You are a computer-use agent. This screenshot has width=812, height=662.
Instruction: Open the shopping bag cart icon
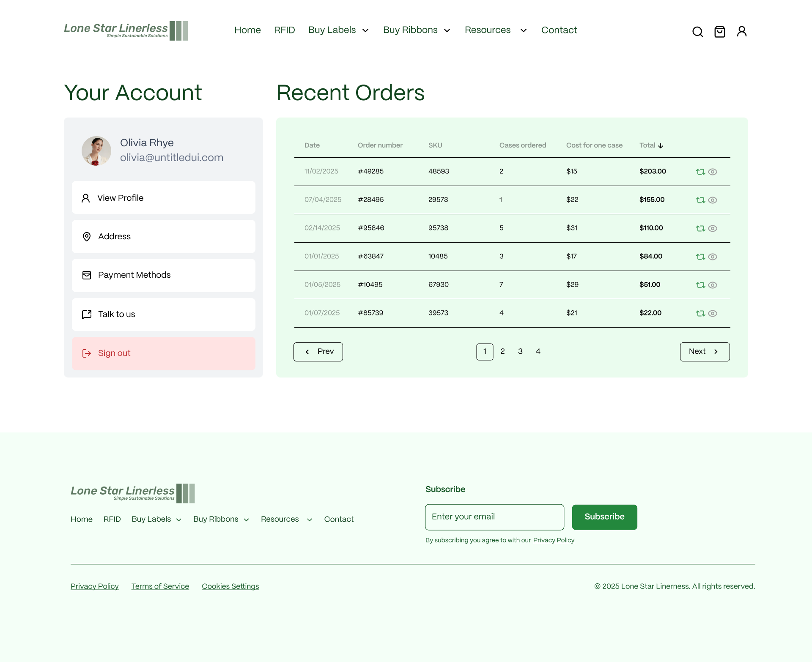(719, 32)
